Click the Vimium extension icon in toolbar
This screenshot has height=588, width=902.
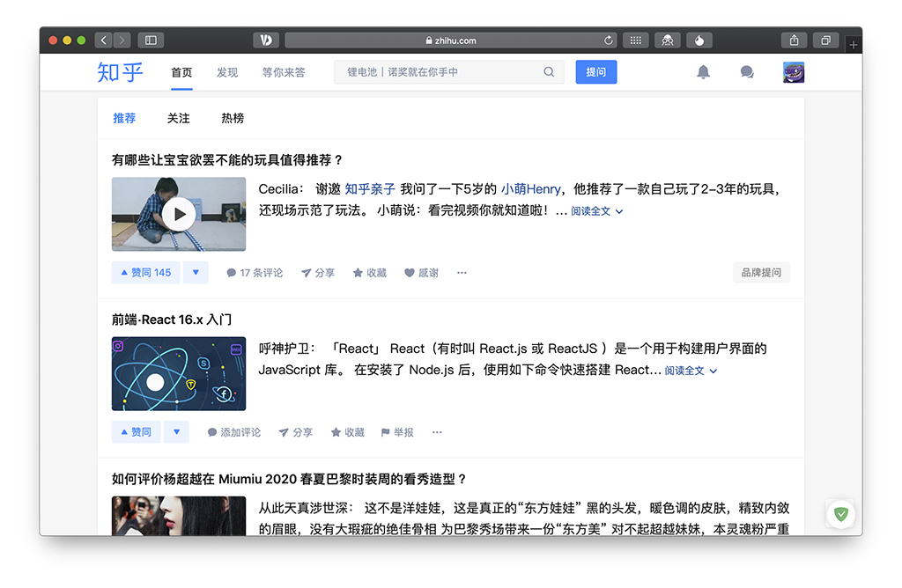(266, 40)
